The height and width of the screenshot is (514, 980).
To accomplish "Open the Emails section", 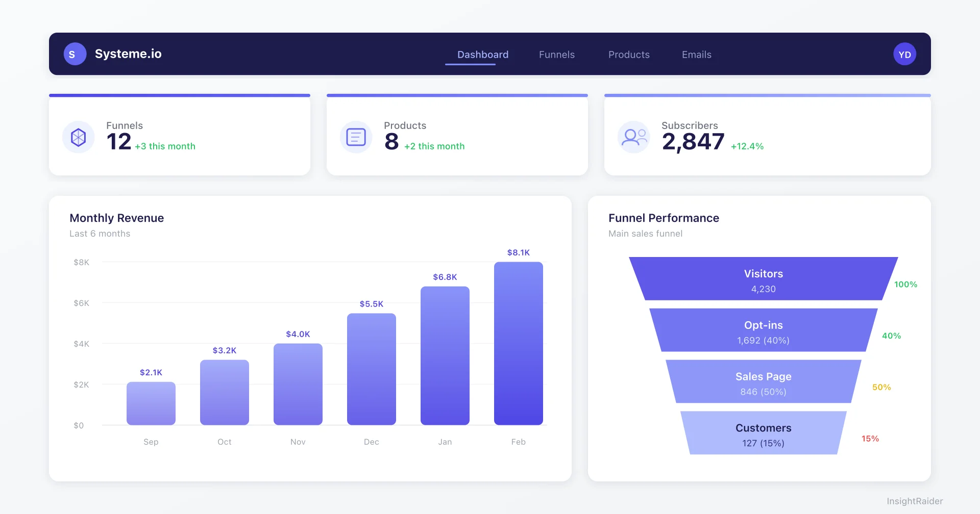I will click(696, 55).
